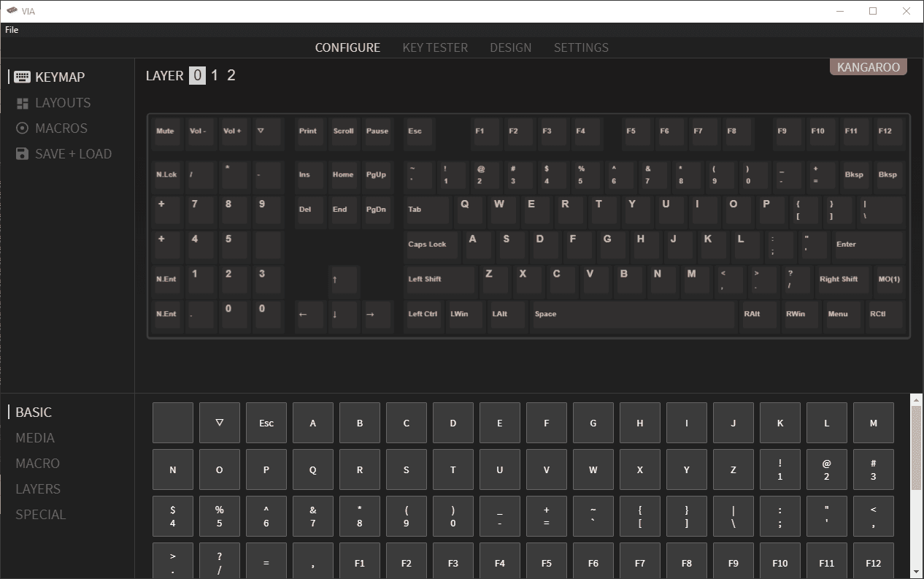Select the Space key on the keymap

click(x=633, y=315)
